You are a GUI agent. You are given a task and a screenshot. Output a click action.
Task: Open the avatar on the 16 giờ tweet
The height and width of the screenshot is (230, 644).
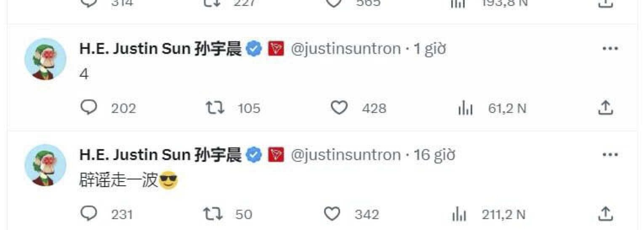pos(45,165)
